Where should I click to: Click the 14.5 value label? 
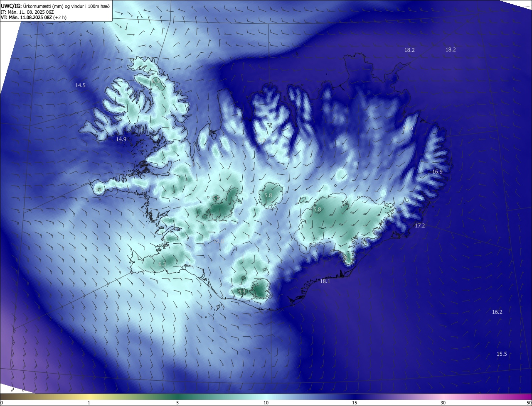pos(80,85)
